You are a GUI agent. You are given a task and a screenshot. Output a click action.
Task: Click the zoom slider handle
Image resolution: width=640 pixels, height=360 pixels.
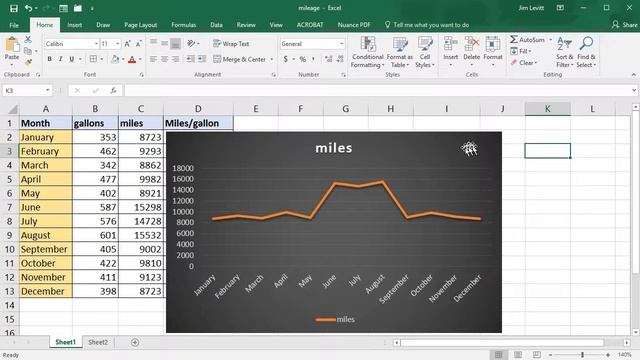[582, 355]
